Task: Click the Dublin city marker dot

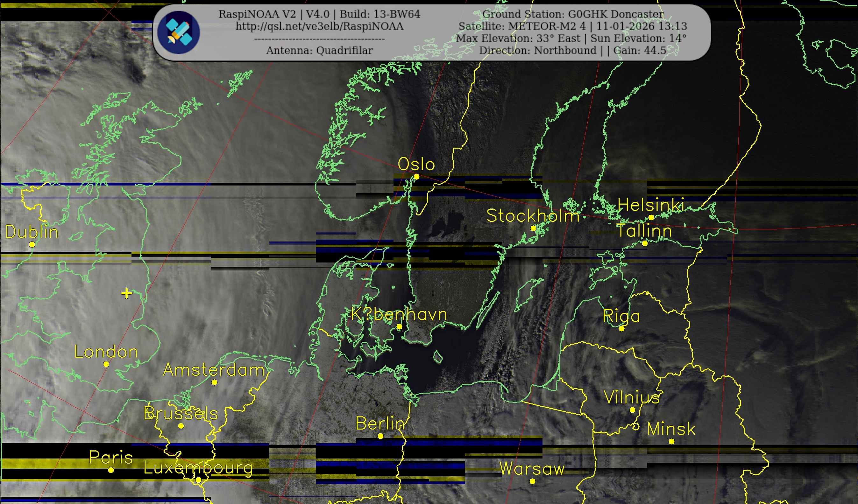Action: pyautogui.click(x=32, y=244)
